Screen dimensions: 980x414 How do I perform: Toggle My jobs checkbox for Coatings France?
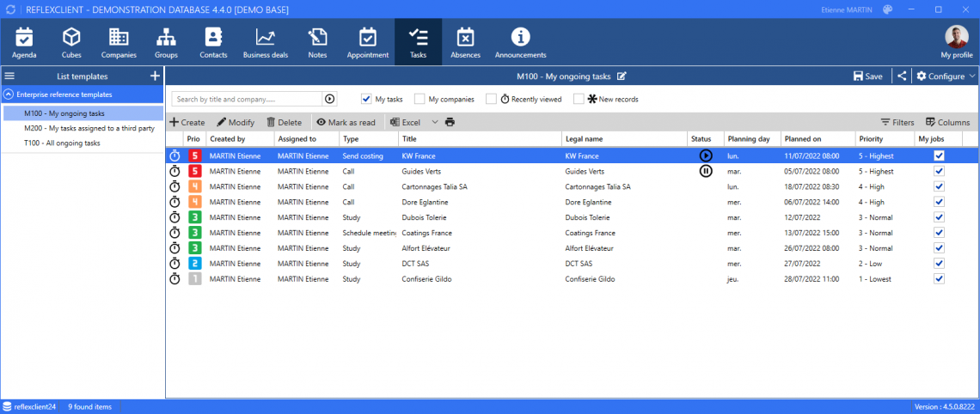tap(939, 232)
